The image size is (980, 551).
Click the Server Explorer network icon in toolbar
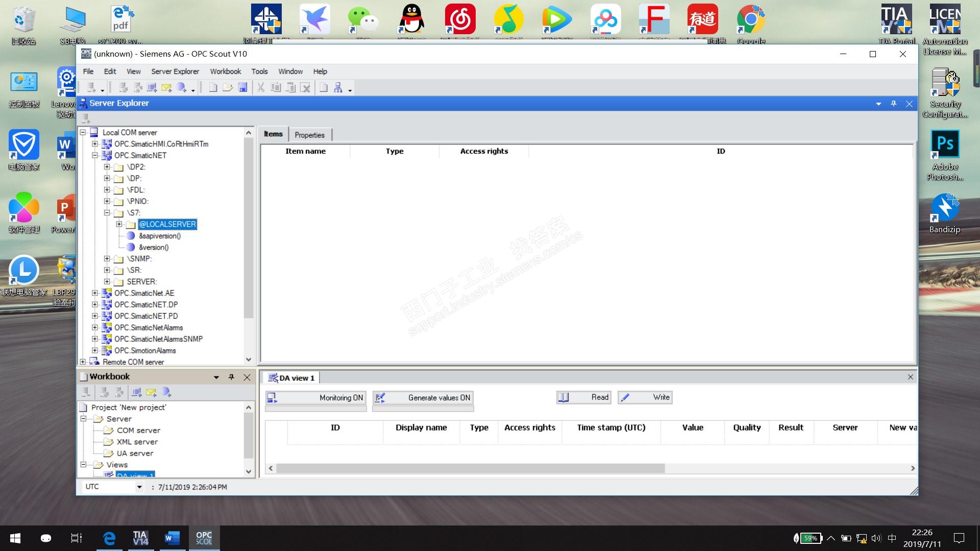point(338,88)
